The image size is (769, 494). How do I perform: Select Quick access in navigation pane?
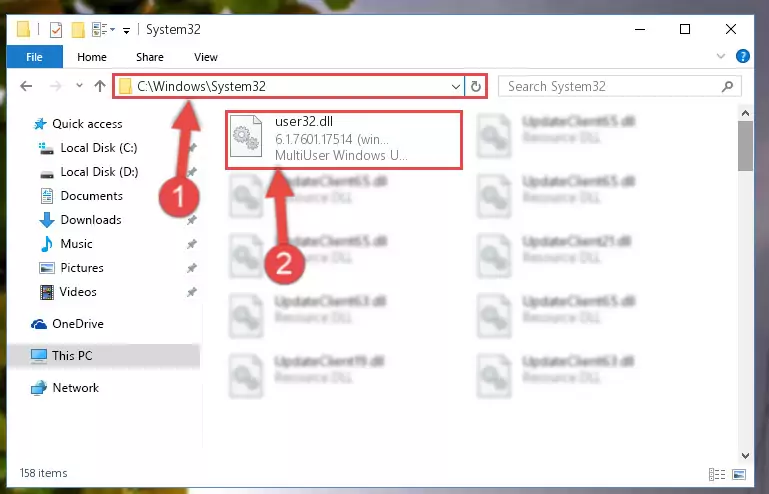point(87,124)
